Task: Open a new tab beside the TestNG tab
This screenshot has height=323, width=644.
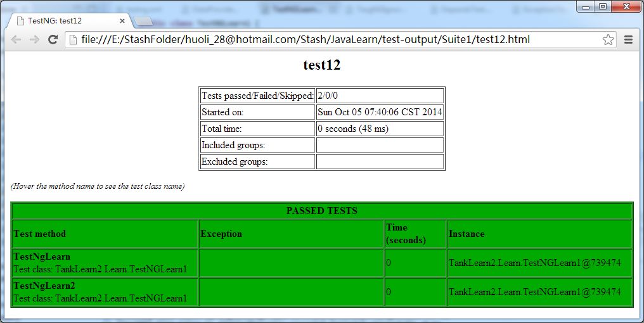Action: (143, 21)
